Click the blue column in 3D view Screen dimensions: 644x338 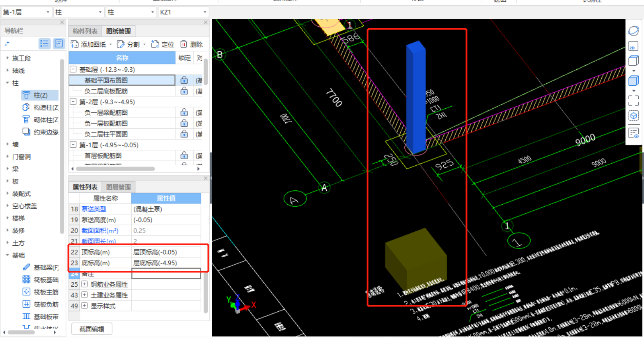416,98
